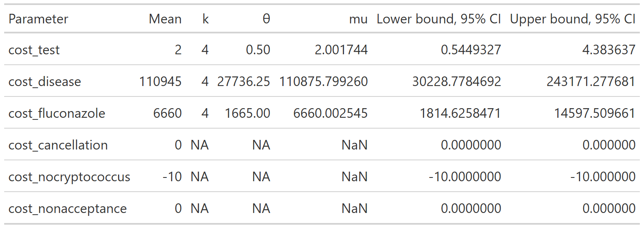Select the cost_nocryptococcus row label
This screenshot has height=228, width=644.
point(69,177)
